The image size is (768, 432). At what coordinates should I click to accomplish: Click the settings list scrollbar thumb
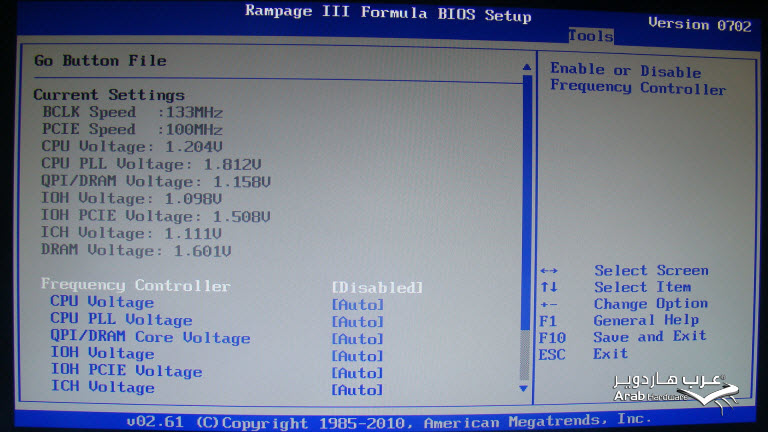[527, 201]
